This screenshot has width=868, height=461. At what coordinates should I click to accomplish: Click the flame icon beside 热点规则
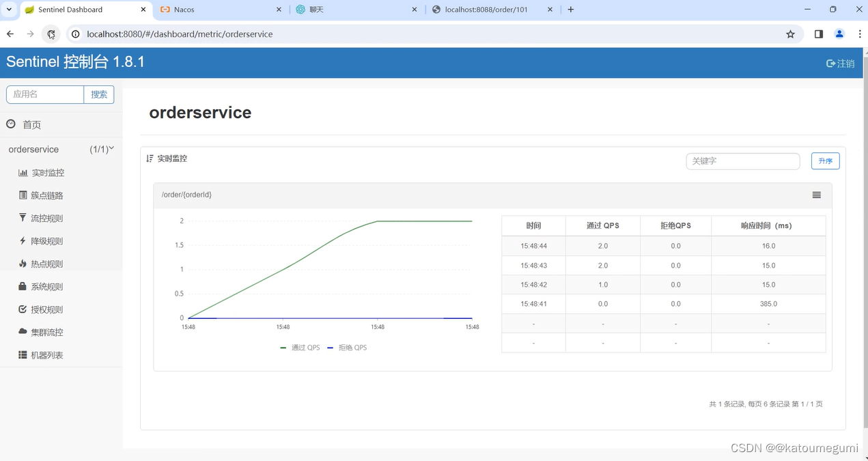pyautogui.click(x=23, y=264)
